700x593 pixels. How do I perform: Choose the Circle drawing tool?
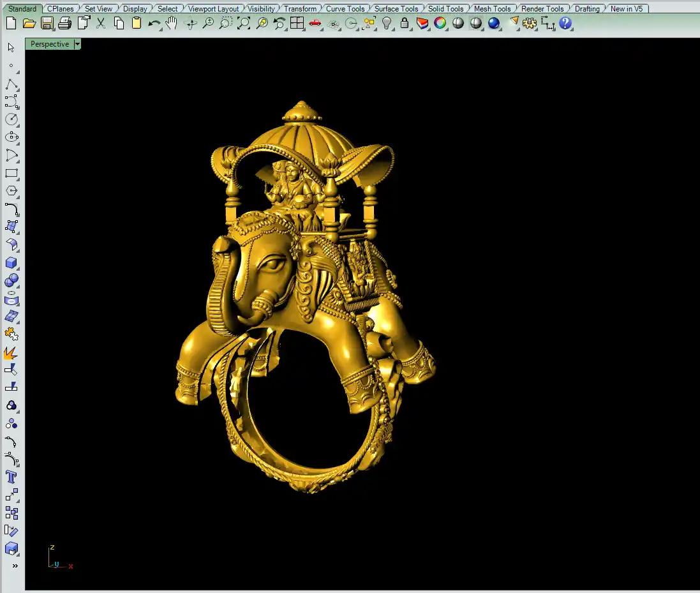point(11,119)
